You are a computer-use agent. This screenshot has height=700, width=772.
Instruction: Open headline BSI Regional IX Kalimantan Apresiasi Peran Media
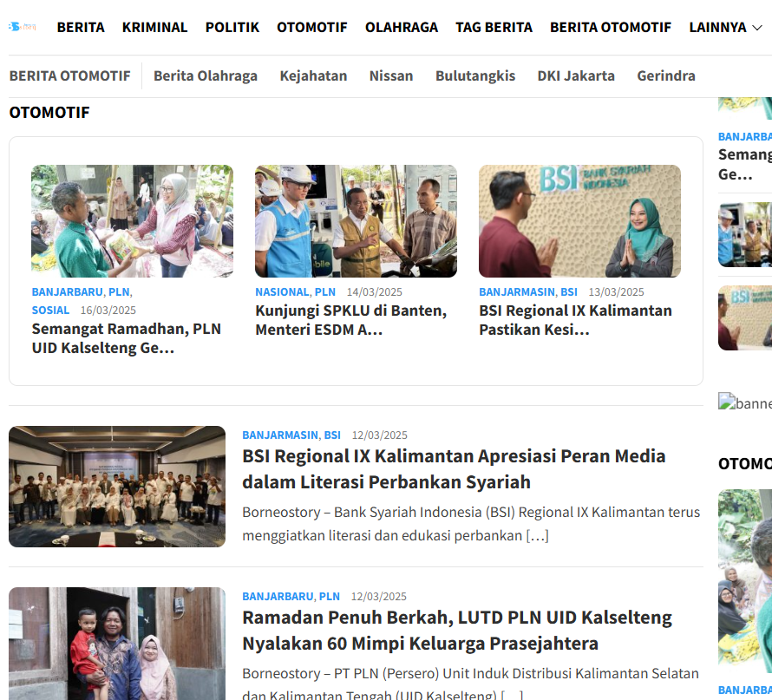coord(454,468)
